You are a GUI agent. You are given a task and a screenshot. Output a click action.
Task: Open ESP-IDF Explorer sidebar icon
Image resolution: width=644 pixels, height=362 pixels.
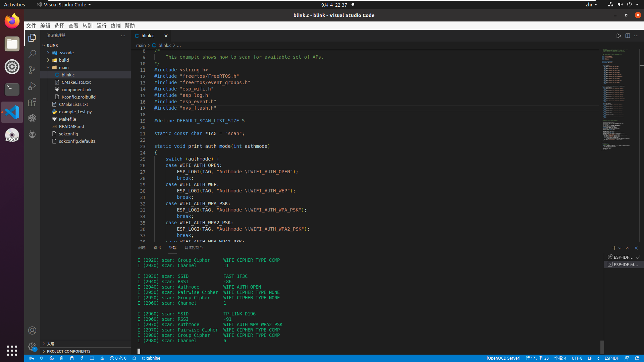(32, 118)
